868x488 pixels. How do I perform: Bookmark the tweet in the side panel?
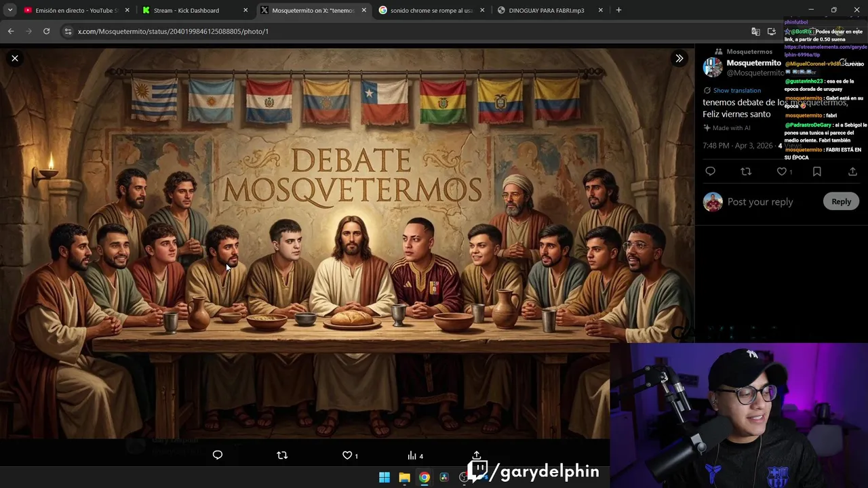pyautogui.click(x=817, y=171)
